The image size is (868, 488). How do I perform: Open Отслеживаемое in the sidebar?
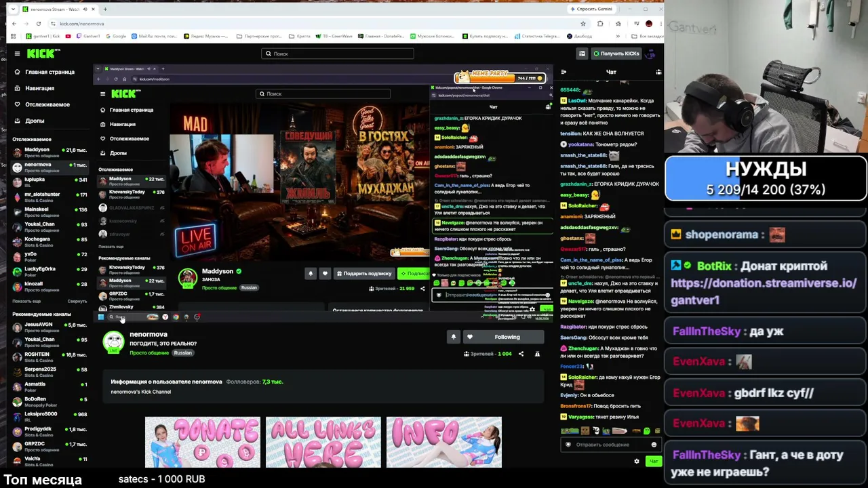point(41,104)
